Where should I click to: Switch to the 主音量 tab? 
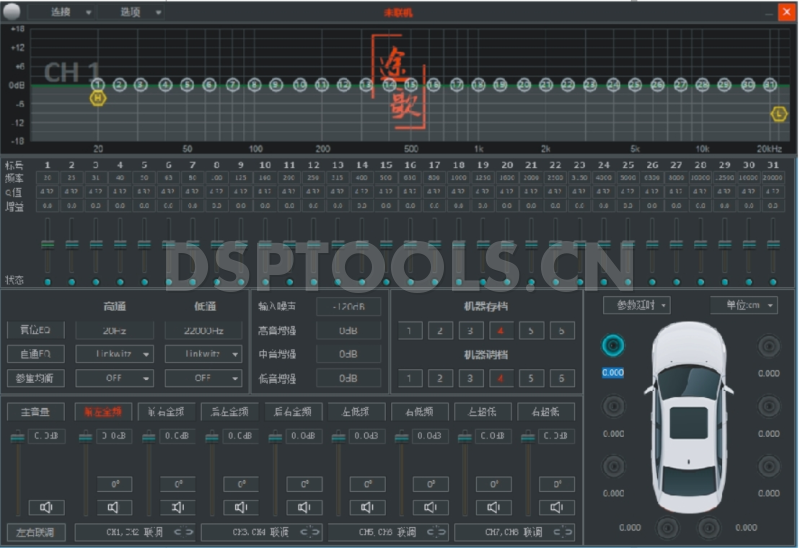click(36, 412)
